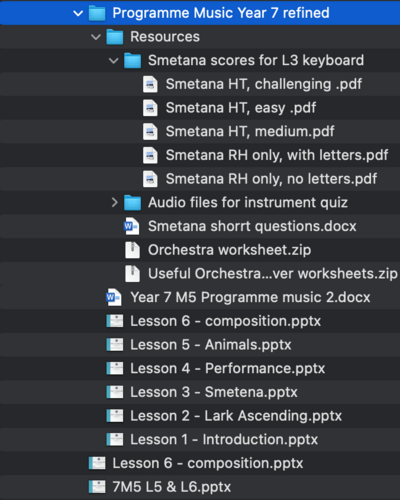Select Lesson 3 - Smetena.pptx
400x500 pixels.
click(200, 392)
